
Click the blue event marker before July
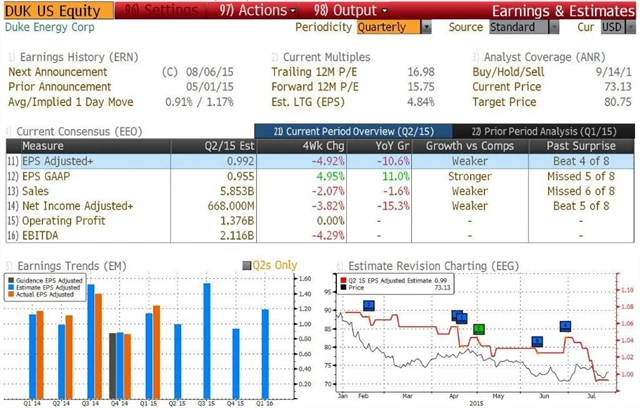565,326
